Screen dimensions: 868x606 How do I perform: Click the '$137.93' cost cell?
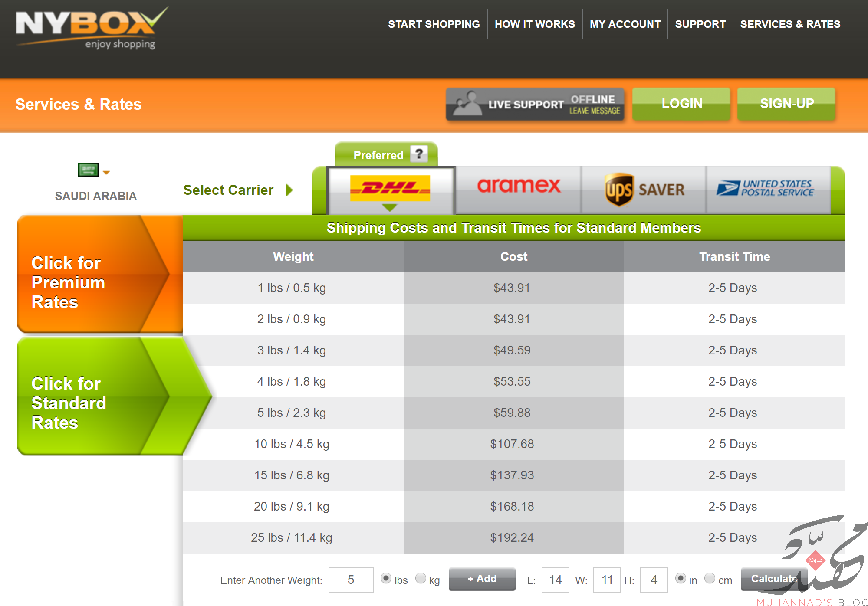click(514, 475)
